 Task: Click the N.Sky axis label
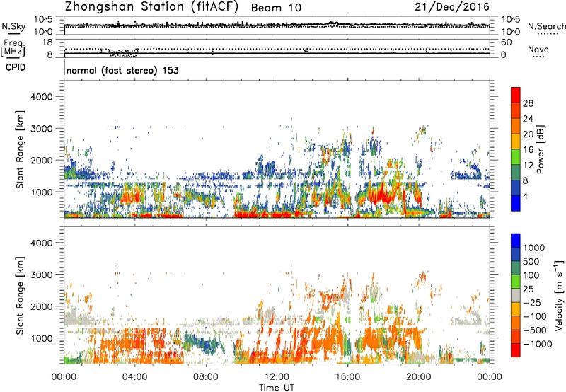pyautogui.click(x=13, y=26)
